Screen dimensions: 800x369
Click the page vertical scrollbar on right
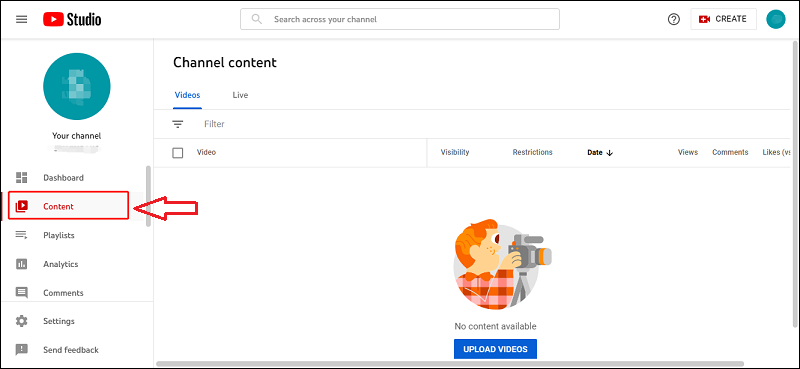pos(796,184)
